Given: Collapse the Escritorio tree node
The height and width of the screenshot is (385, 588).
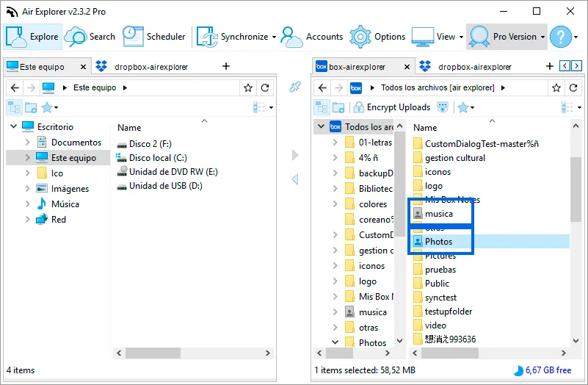Looking at the screenshot, I should [13, 126].
